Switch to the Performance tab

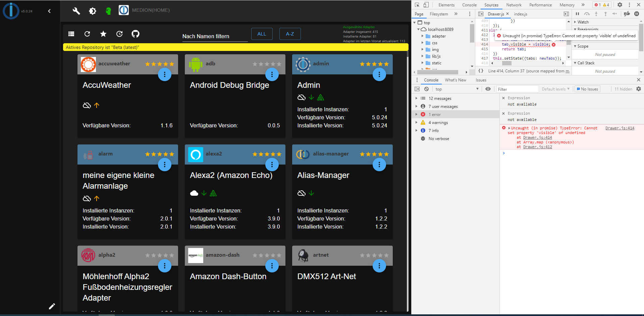pos(540,5)
